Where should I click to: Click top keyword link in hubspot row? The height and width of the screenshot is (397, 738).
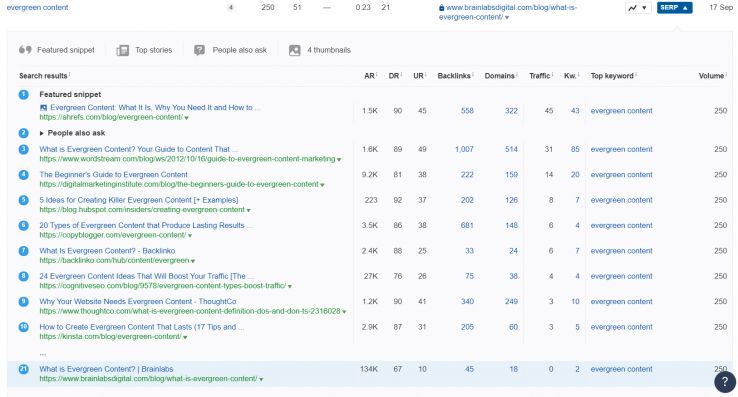[621, 201]
